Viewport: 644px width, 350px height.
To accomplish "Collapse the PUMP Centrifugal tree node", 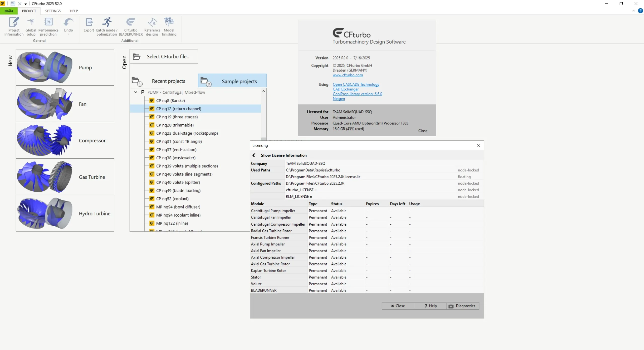I will 136,92.
